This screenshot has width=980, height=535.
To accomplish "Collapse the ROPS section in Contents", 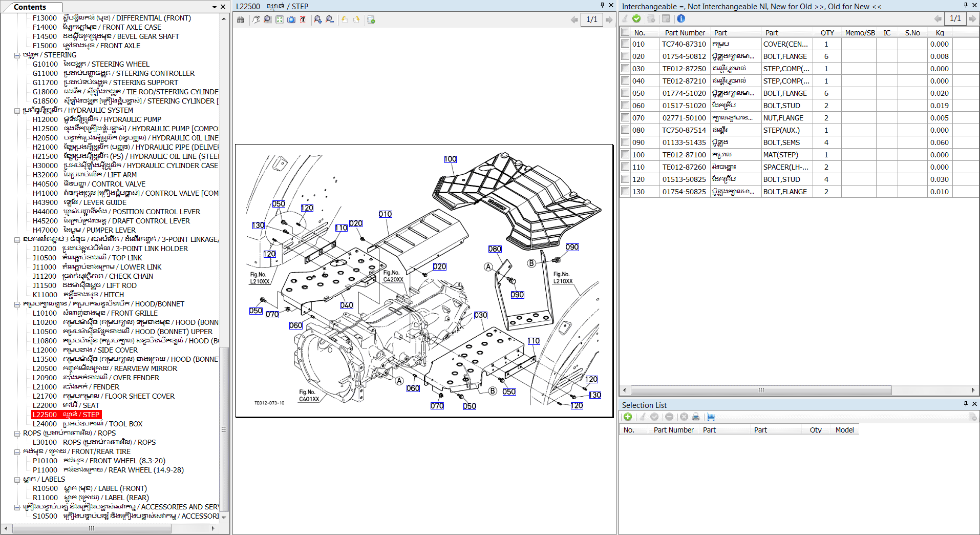I will [17, 433].
